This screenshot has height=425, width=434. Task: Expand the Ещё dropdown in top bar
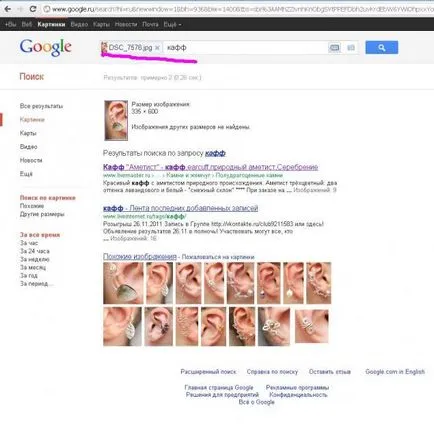tap(172, 24)
